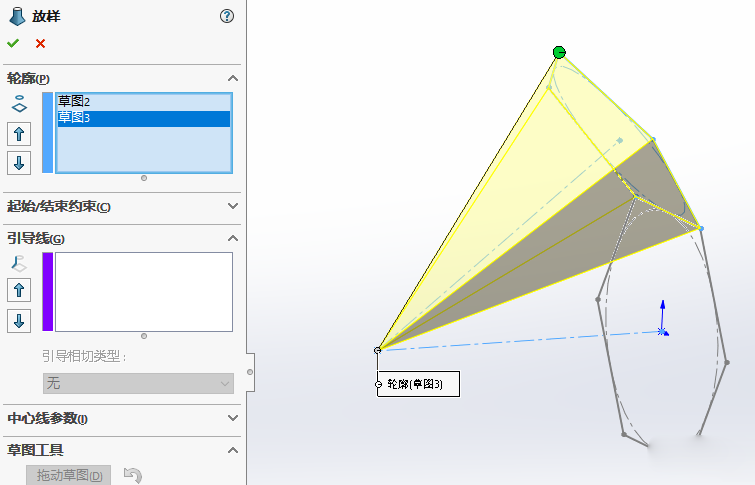Viewport: 755px width, 485px height.
Task: Expand the 中心线参数(I) section
Action: point(233,418)
